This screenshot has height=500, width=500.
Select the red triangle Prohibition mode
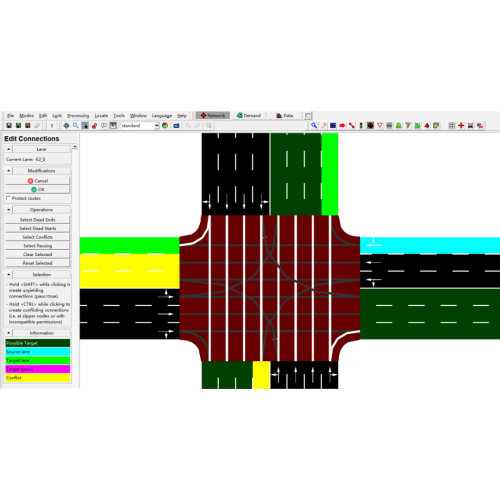(380, 125)
